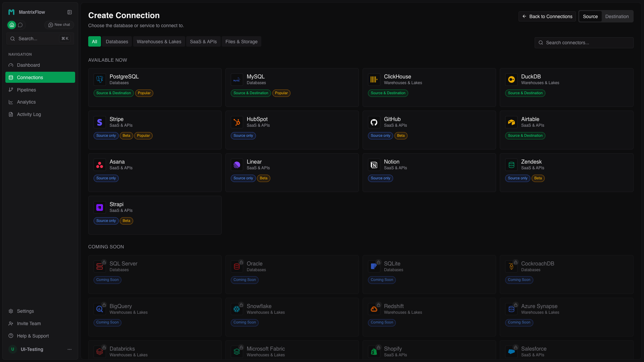Click Back to Connections button
The image size is (644, 362).
tap(547, 16)
